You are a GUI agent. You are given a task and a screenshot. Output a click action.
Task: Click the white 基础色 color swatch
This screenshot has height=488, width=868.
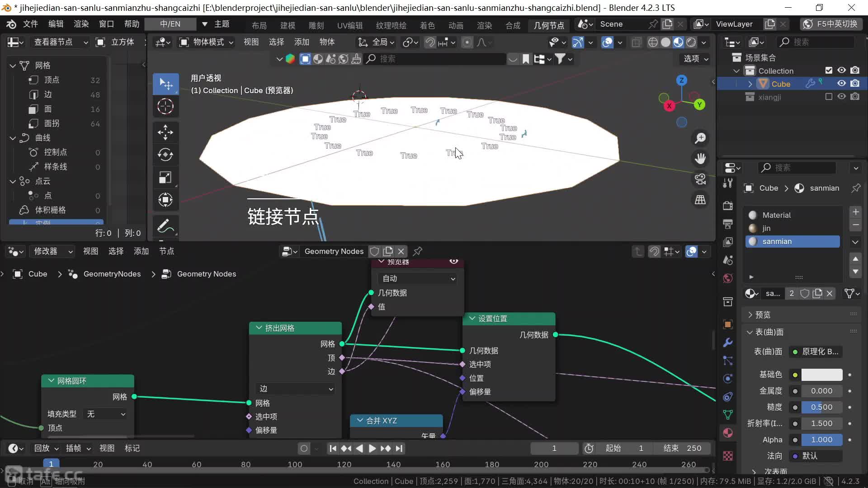pyautogui.click(x=821, y=375)
